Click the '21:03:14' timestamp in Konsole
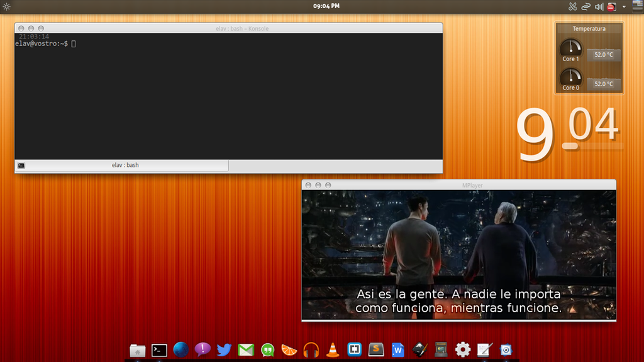 (x=34, y=37)
